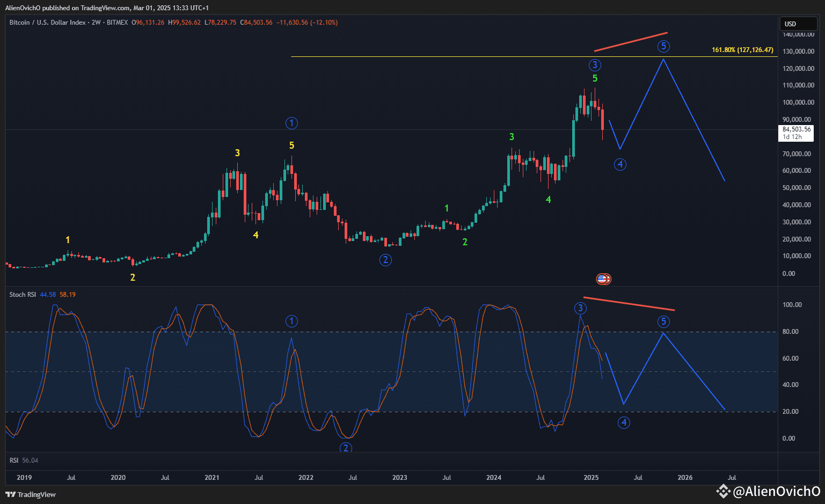This screenshot has width=825, height=504.
Task: Click the TradingView logo
Action: [x=31, y=494]
